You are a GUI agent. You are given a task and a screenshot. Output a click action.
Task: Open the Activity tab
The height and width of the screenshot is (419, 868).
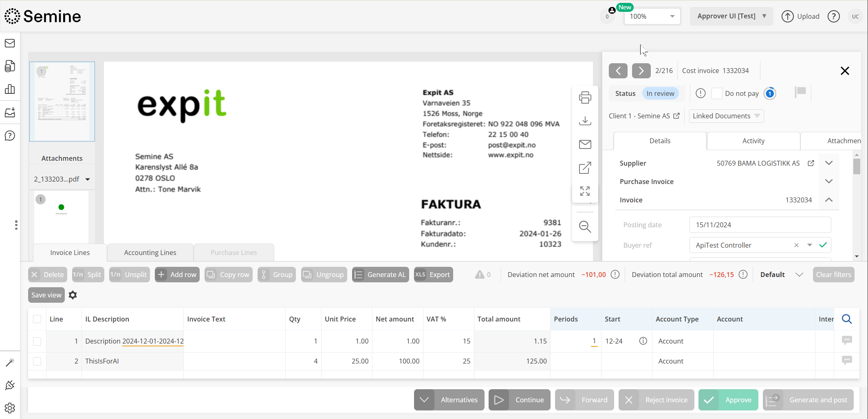[x=753, y=141]
